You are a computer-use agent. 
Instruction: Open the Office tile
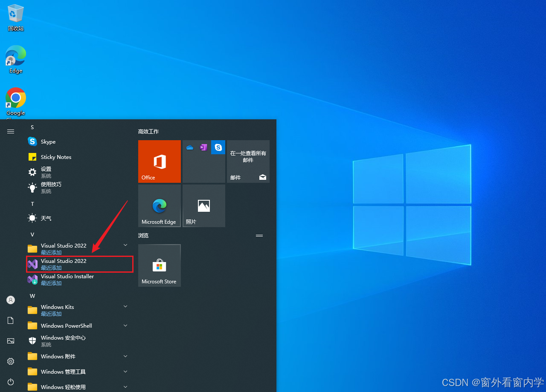(x=160, y=161)
